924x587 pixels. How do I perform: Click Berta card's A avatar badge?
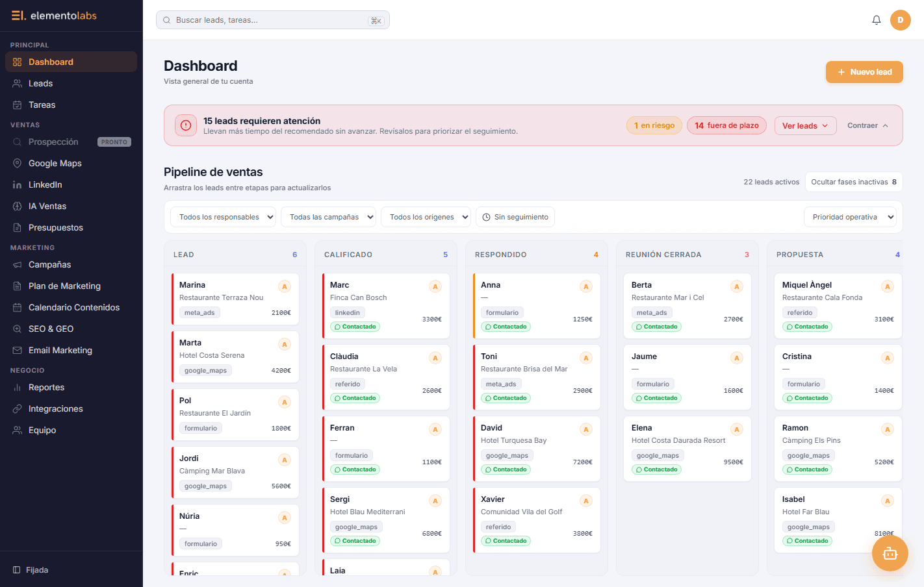[x=737, y=286]
